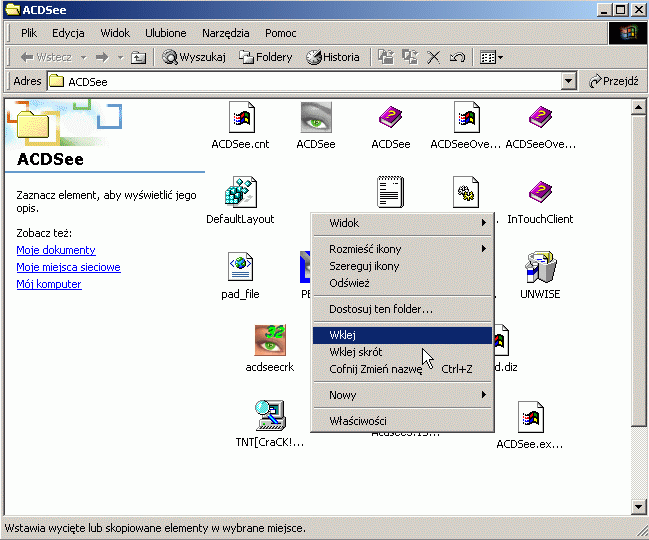This screenshot has height=540, width=649.
Task: Click the Move To toolbar icon
Action: point(386,57)
